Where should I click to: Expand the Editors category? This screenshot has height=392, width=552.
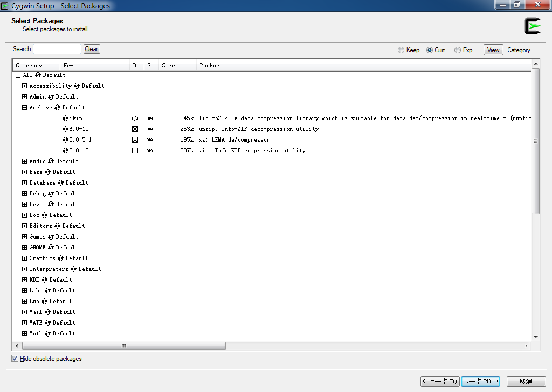click(x=24, y=226)
